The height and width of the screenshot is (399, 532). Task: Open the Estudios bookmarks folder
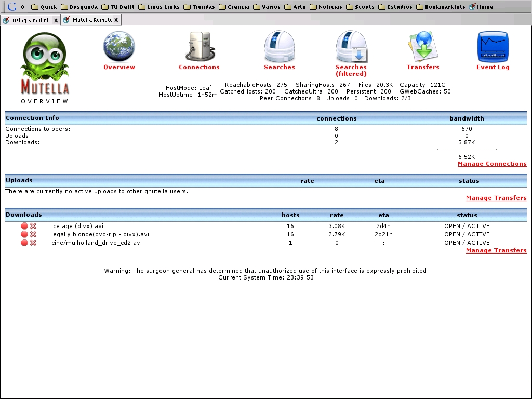[395, 7]
